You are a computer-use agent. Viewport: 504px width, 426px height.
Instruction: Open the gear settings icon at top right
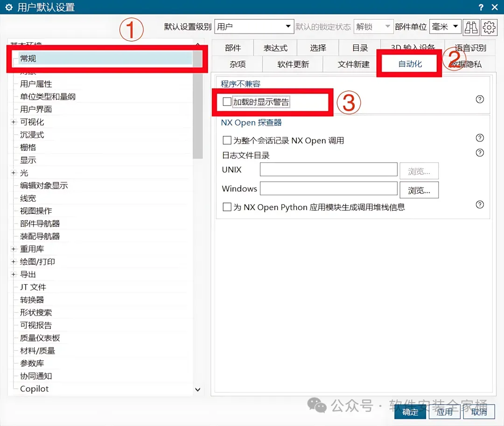tap(489, 28)
